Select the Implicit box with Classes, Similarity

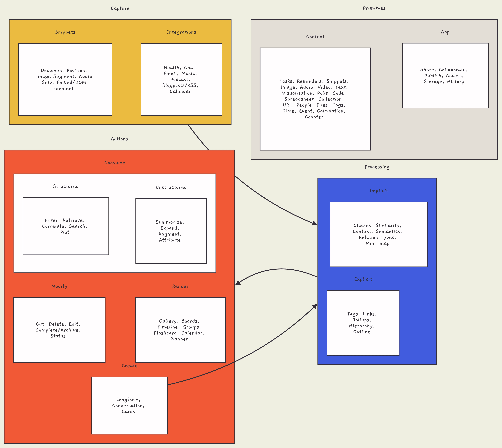378,234
